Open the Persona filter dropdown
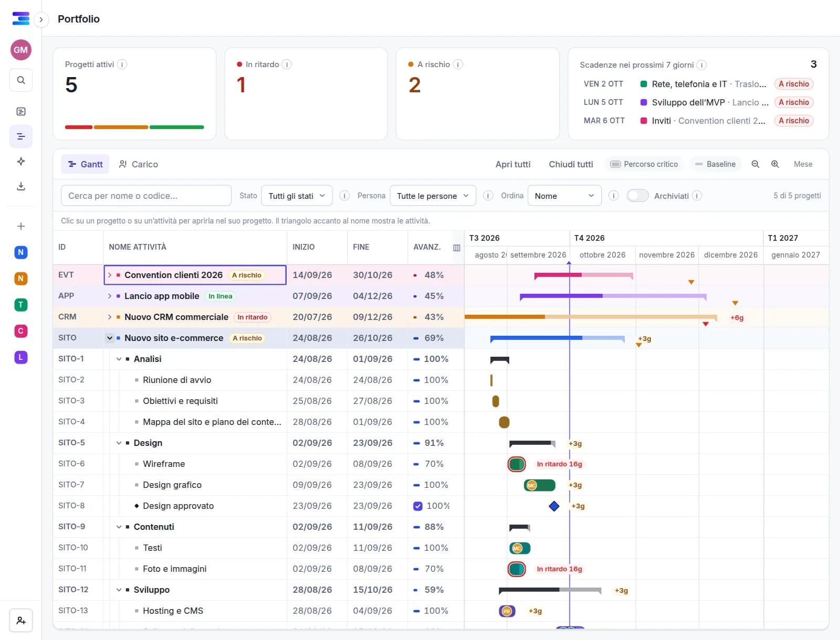 [x=433, y=196]
